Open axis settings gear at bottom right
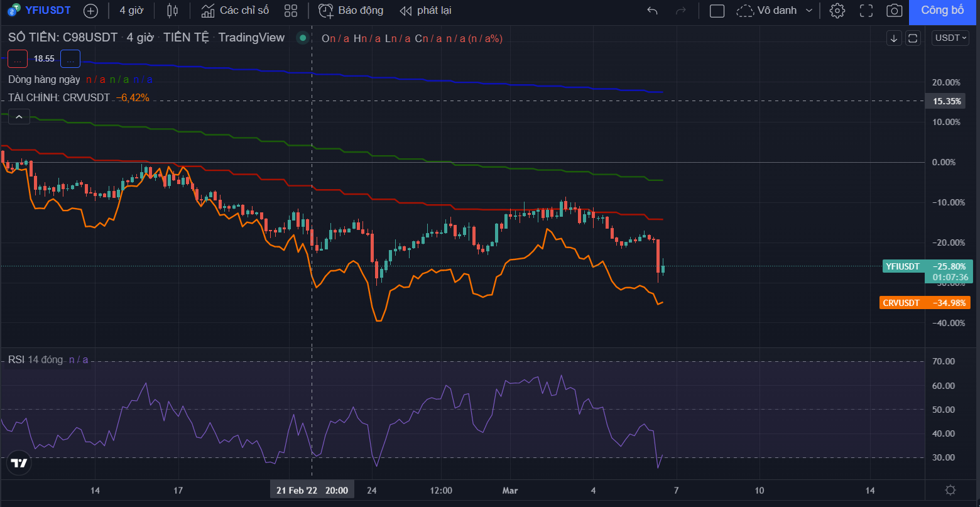The image size is (980, 507). (951, 490)
